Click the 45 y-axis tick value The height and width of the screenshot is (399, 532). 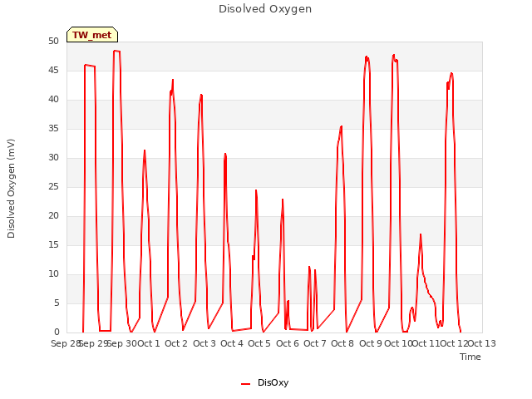pos(53,71)
